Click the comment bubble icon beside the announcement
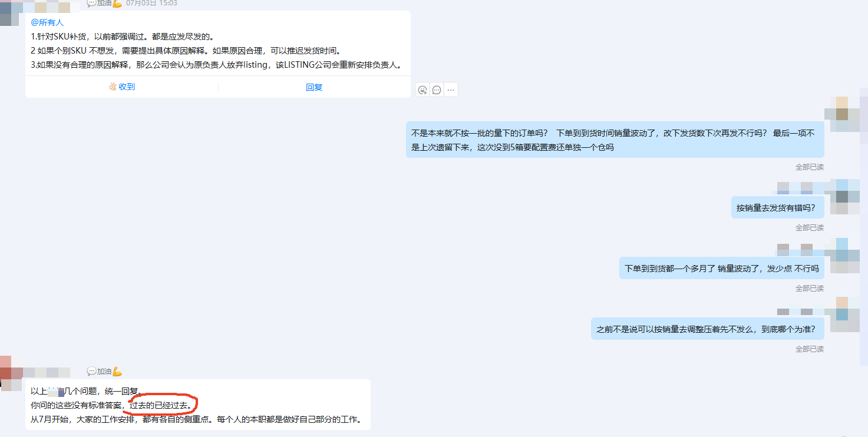The width and height of the screenshot is (868, 437). pyautogui.click(x=437, y=90)
